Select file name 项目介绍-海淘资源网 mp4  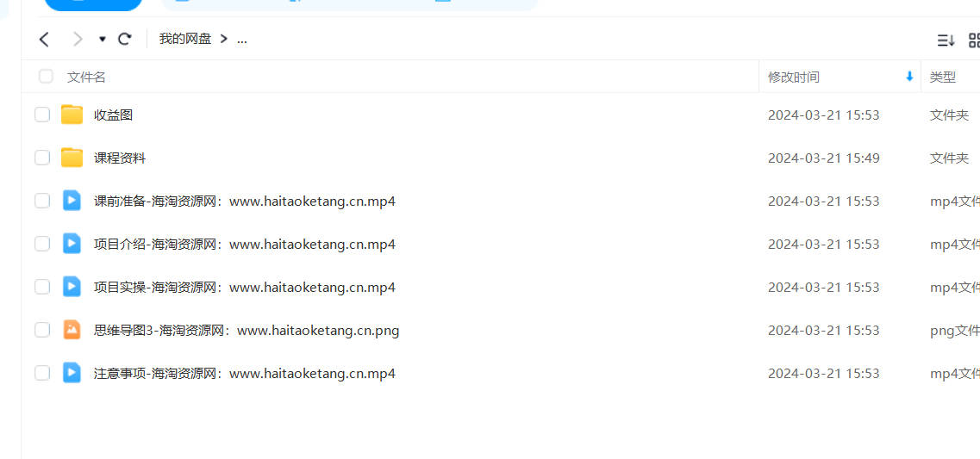point(245,245)
